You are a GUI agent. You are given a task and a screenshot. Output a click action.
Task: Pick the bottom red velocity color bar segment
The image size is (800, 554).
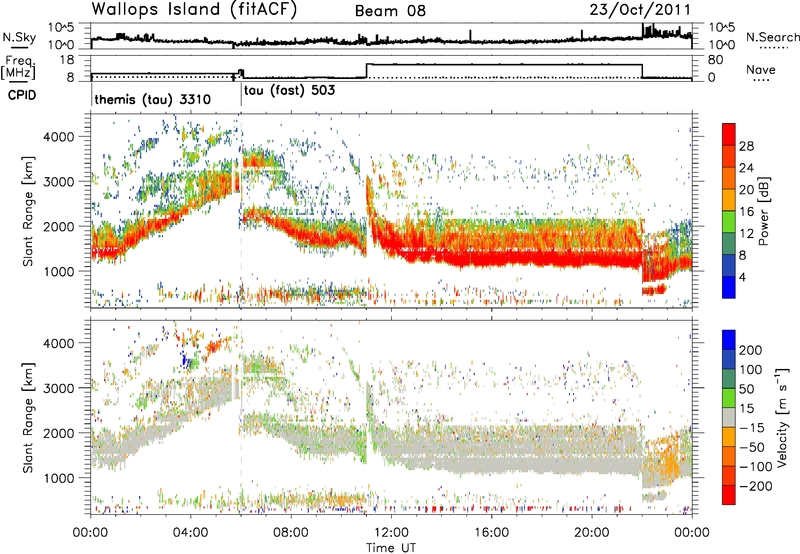729,495
